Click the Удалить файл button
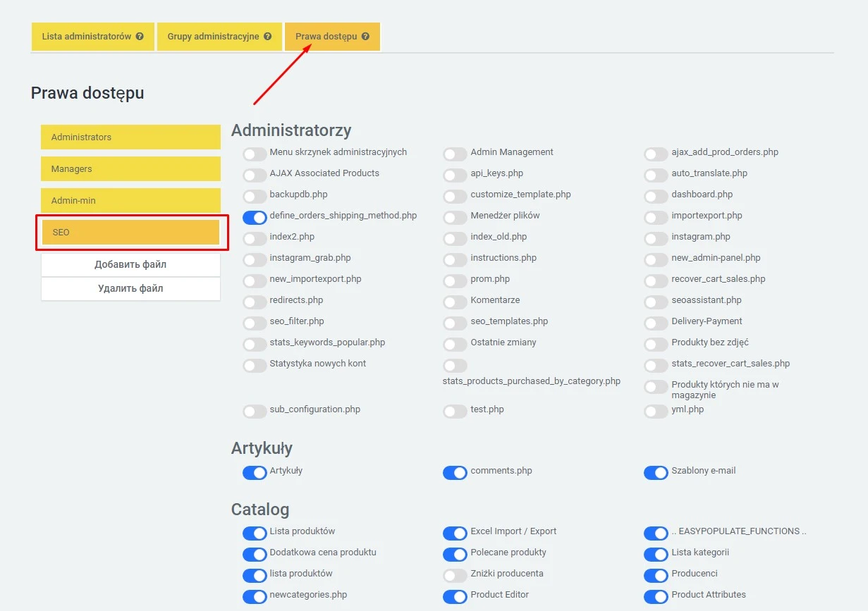This screenshot has height=611, width=868. (x=130, y=288)
